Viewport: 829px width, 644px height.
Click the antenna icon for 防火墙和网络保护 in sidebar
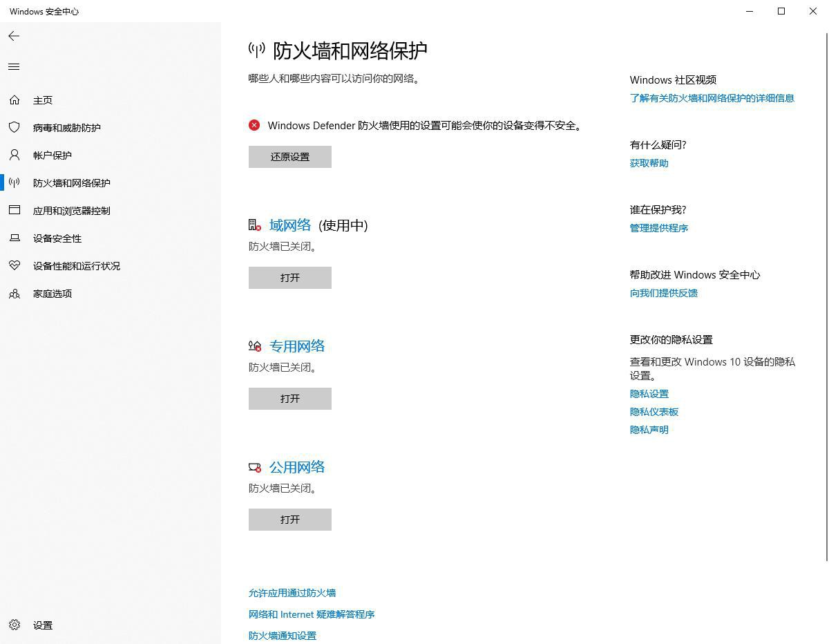tap(15, 183)
